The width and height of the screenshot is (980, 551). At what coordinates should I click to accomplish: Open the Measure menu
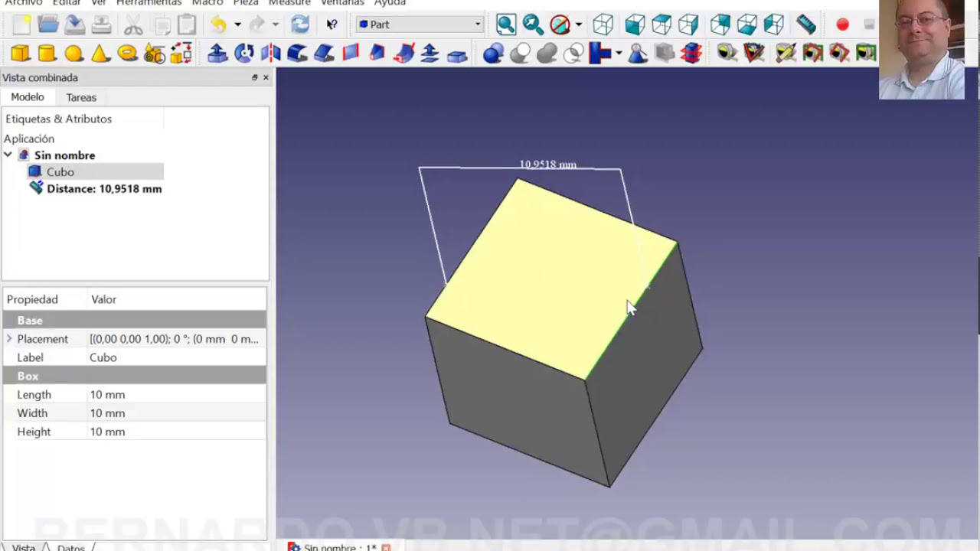[289, 3]
